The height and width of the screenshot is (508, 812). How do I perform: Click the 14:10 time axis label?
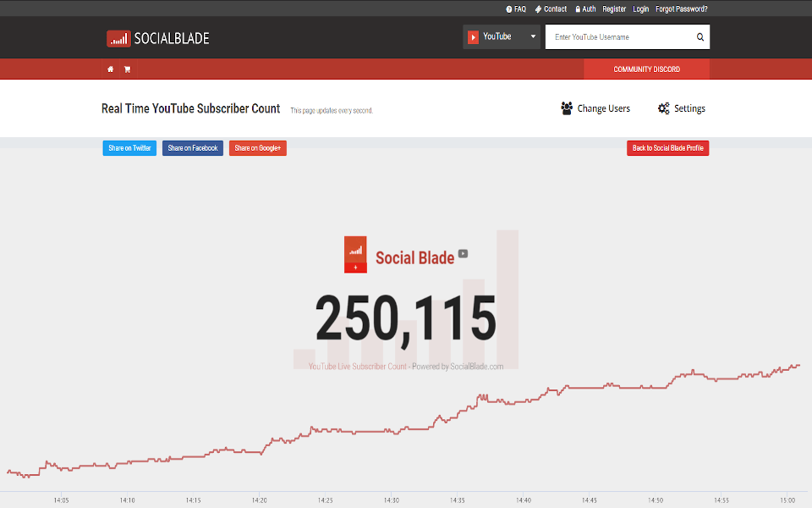click(x=128, y=500)
